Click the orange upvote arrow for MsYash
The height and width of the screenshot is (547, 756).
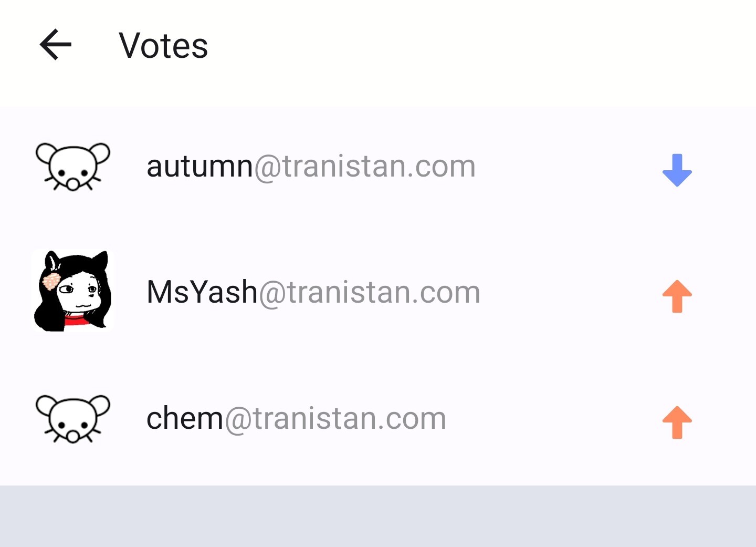point(677,296)
